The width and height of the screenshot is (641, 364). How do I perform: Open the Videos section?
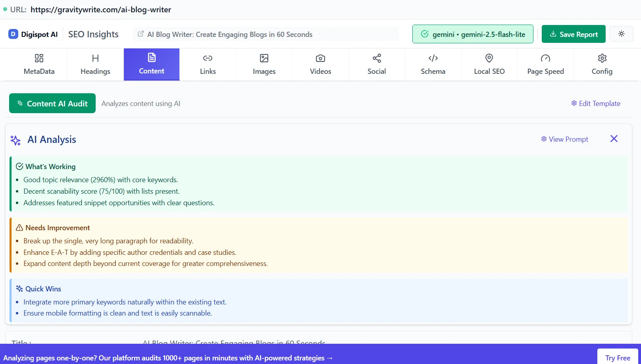click(x=320, y=64)
